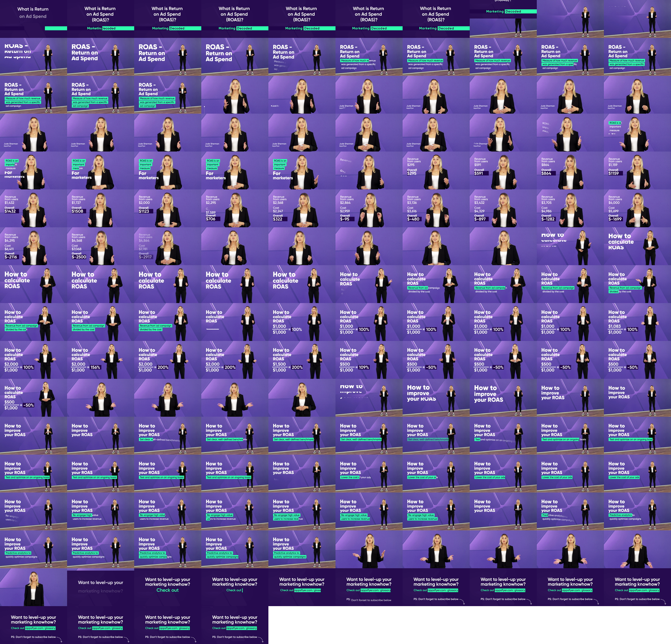This screenshot has height=644, width=671.
Task: Select the frame showing $500 = 109%
Action: [369, 360]
